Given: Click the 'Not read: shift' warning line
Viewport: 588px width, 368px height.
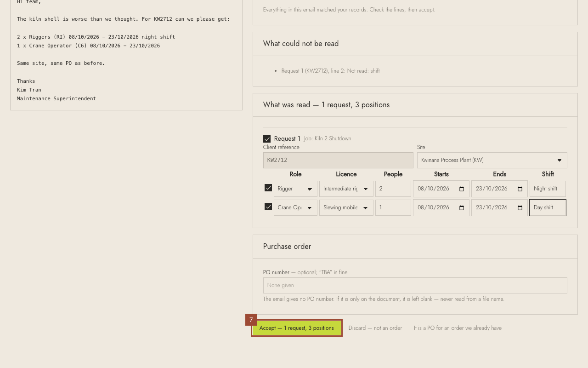Looking at the screenshot, I should [331, 71].
